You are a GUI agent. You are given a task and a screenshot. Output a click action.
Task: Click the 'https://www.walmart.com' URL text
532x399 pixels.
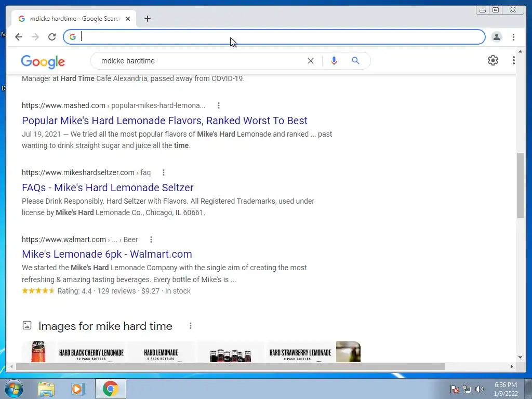(64, 240)
